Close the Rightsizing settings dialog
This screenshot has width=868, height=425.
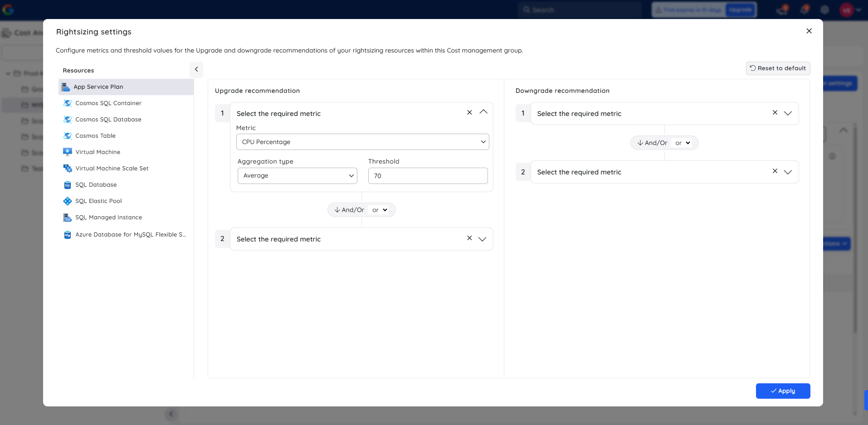[809, 31]
